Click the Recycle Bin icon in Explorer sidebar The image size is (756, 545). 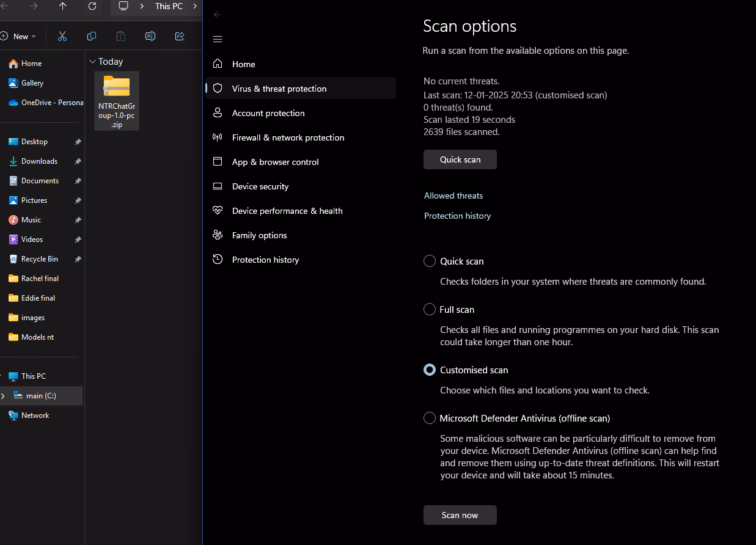point(13,258)
